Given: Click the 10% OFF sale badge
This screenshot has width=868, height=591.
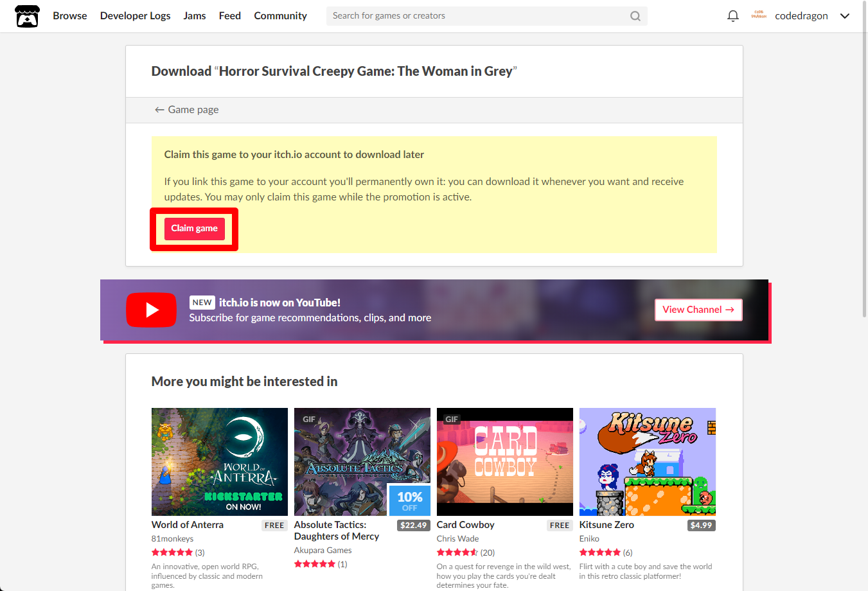Looking at the screenshot, I should pos(409,500).
